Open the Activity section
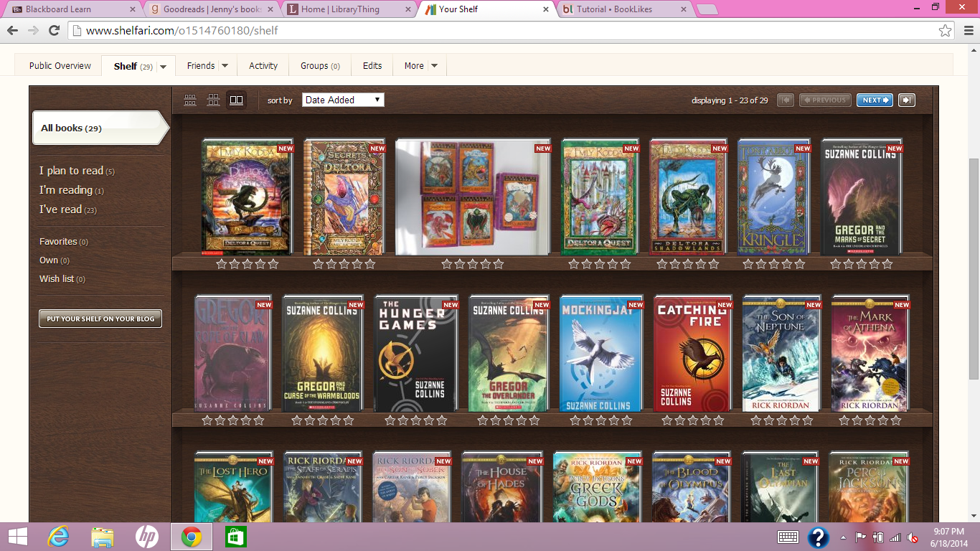Screen dimensions: 980x551 tap(263, 65)
